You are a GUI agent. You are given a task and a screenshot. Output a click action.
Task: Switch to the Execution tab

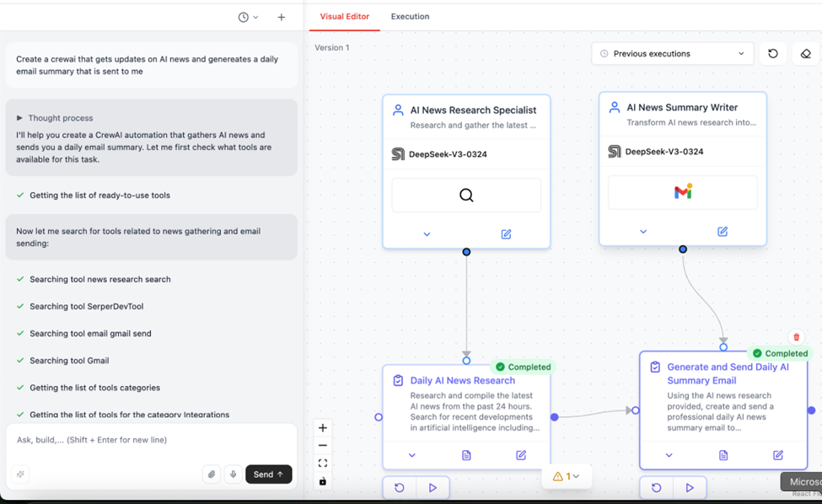point(410,17)
